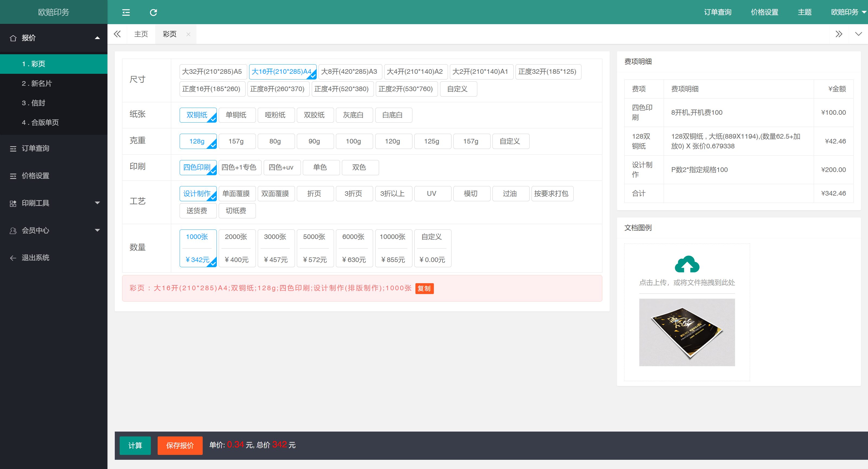Screen dimensions: 868x469
Task: Open 价格设置 in the sidebar
Action: pos(35,176)
